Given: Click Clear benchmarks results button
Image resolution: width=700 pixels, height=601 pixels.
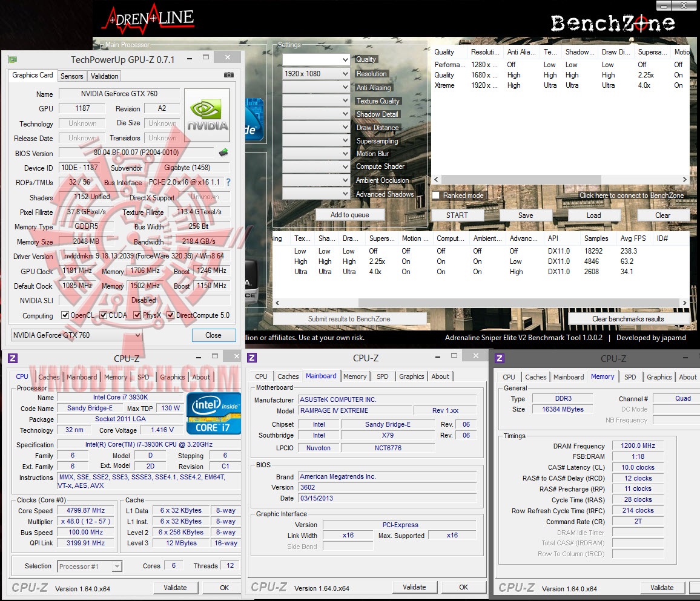Looking at the screenshot, I should 628,319.
